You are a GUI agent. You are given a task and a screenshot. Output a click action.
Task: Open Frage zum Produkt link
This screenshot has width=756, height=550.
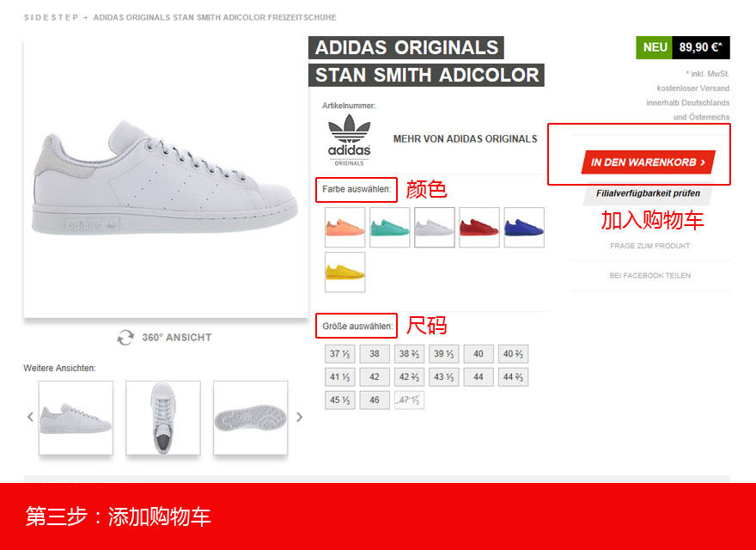(650, 246)
